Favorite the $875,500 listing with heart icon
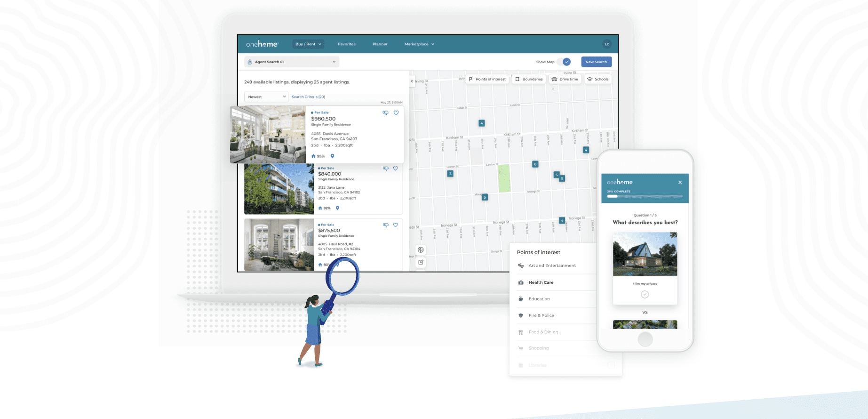Image resolution: width=868 pixels, height=419 pixels. coord(396,225)
